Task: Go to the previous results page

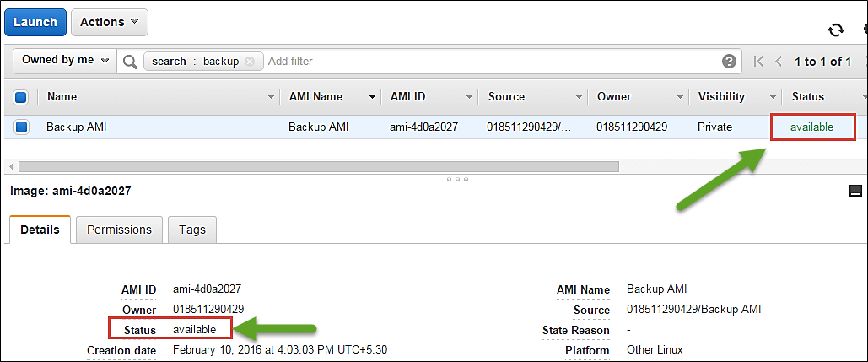Action: pyautogui.click(x=779, y=62)
